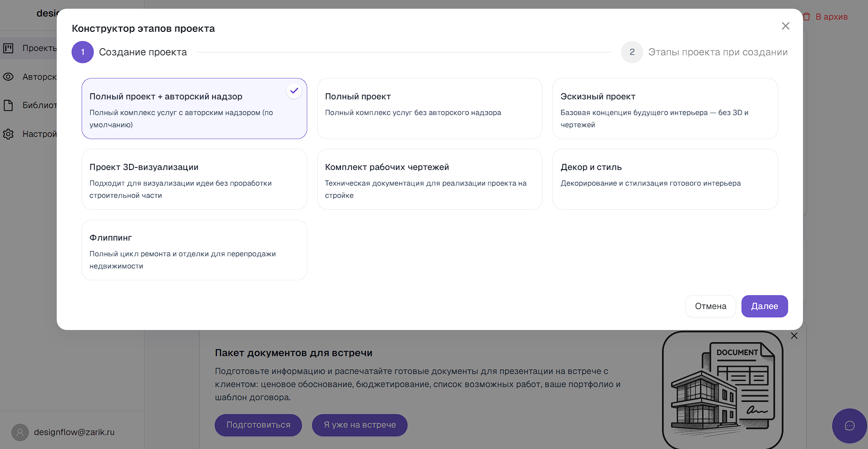Pick the 'Комплект рабочих чертежей' option
The image size is (868, 449).
pyautogui.click(x=429, y=179)
